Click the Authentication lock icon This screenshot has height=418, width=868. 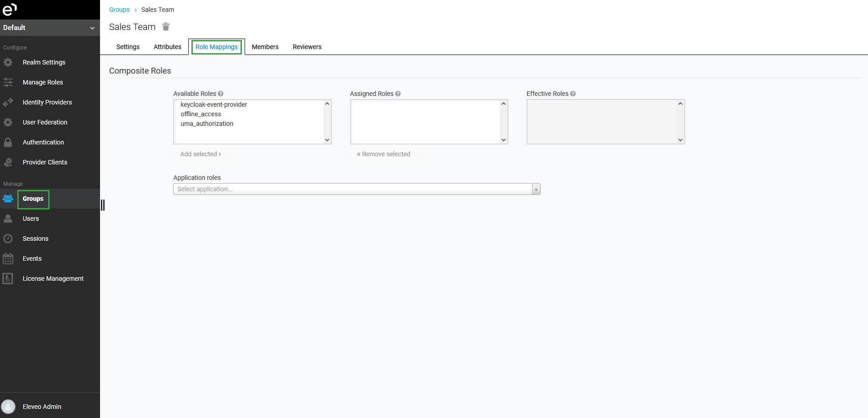coord(8,142)
